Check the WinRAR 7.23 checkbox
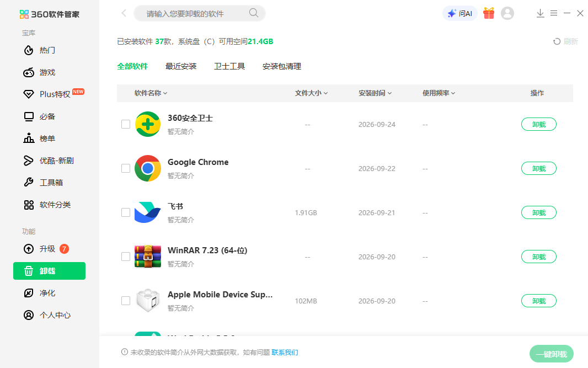 coord(126,257)
